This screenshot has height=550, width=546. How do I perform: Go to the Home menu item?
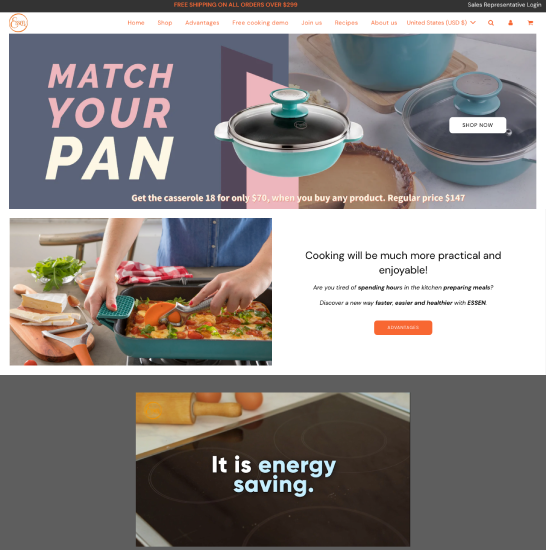point(136,23)
